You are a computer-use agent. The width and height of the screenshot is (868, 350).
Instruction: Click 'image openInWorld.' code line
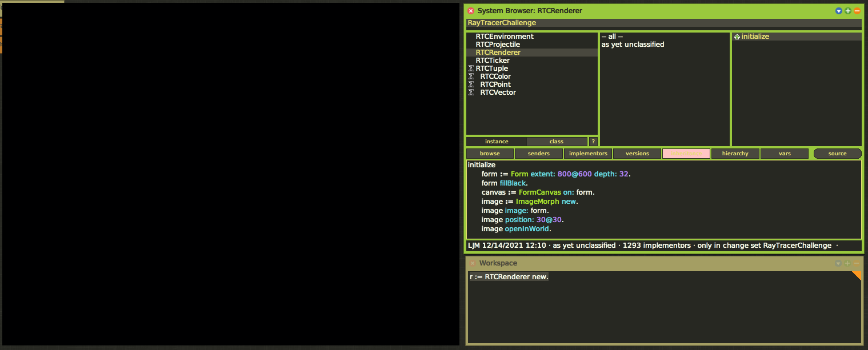(x=516, y=229)
